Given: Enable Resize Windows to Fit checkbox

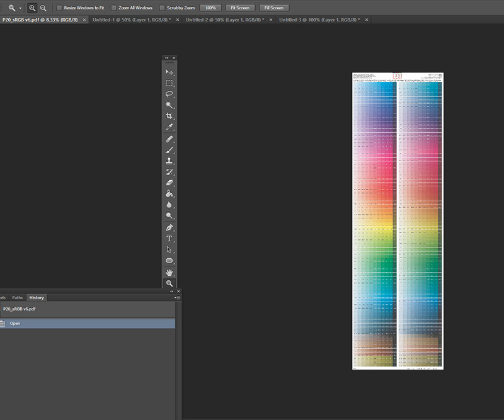Looking at the screenshot, I should click(x=59, y=8).
